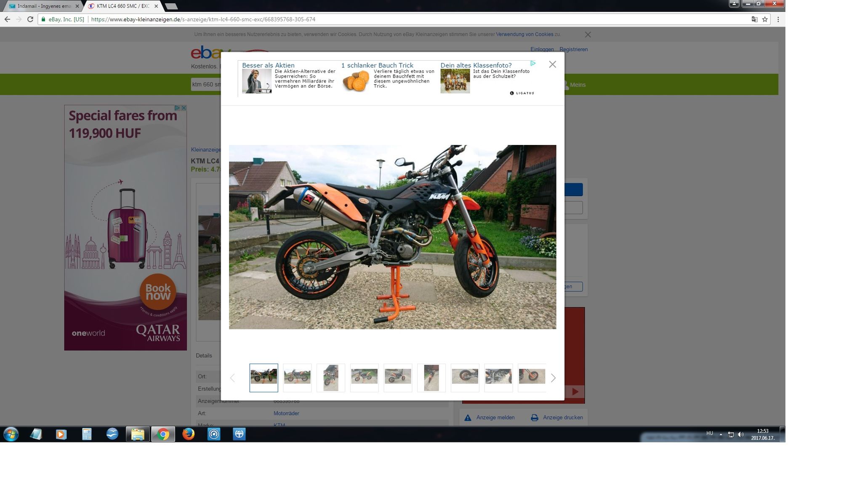Screen dimensions: 868x493
Task: Go back to previous page
Action: (7, 19)
